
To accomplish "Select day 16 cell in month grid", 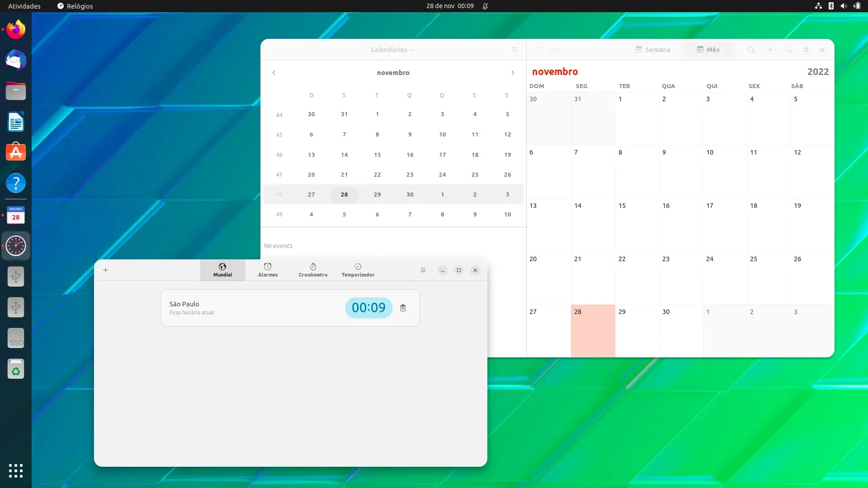I will [681, 225].
